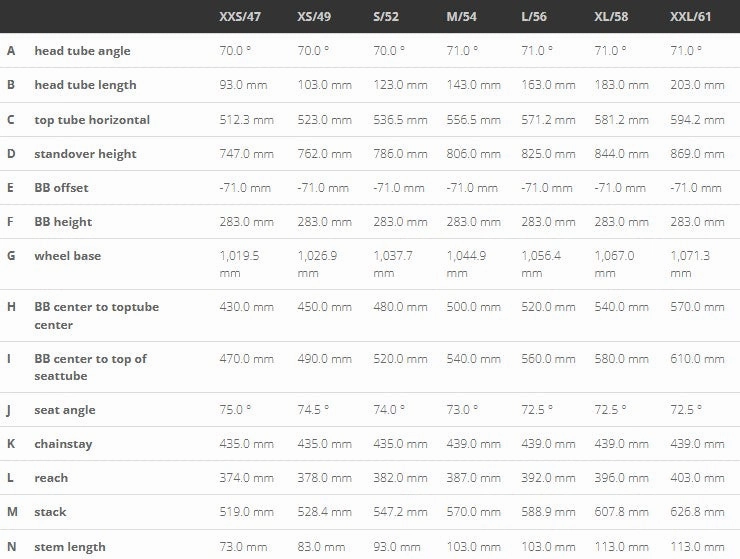Select the stack value 626.8 mm
Viewport: 740px width, 559px height.
[697, 512]
